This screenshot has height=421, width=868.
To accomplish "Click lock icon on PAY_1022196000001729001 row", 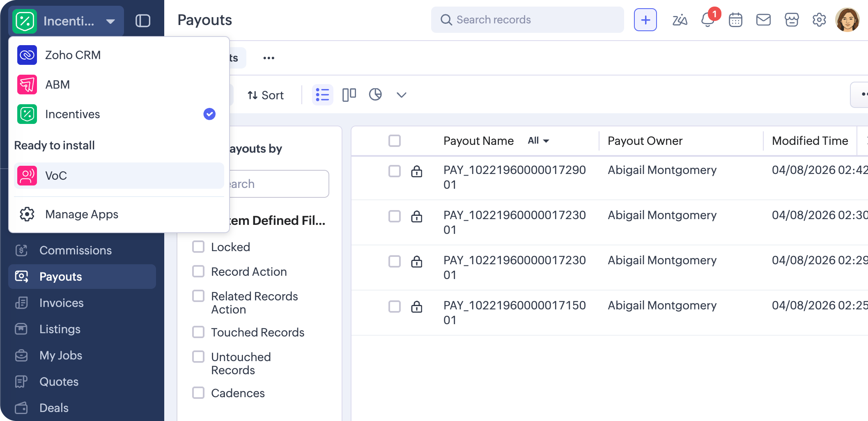I will (417, 171).
